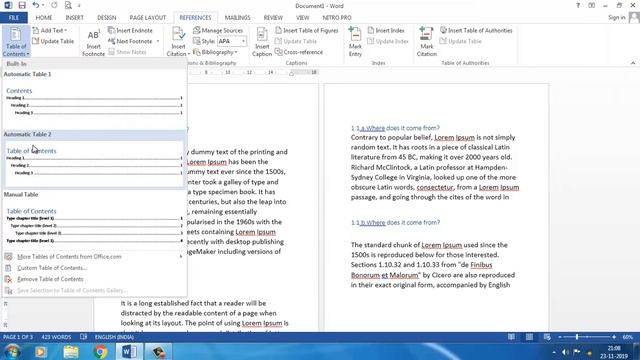Click the Mark Citation icon
Image resolution: width=640 pixels, height=360 pixels.
click(x=426, y=34)
